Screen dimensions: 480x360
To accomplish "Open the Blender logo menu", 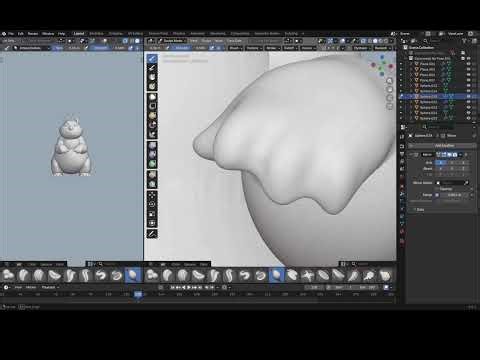I will (x=4, y=34).
